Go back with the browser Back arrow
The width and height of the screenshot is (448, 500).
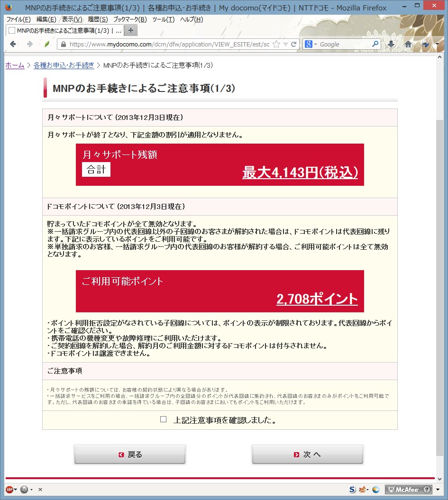point(13,44)
